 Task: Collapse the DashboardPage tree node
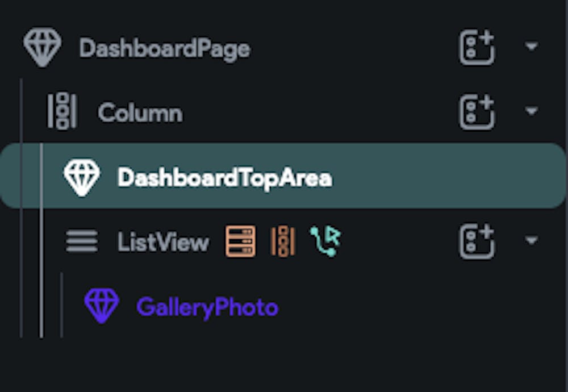532,47
